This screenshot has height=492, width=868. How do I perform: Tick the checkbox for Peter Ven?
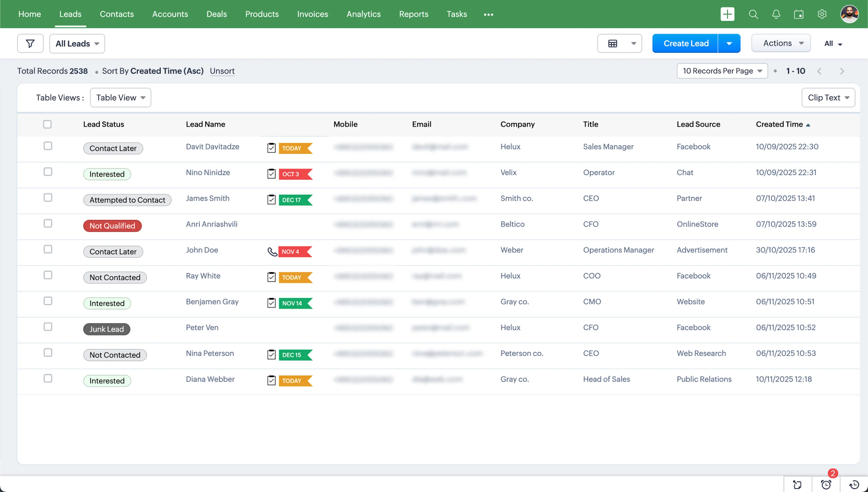pos(48,327)
